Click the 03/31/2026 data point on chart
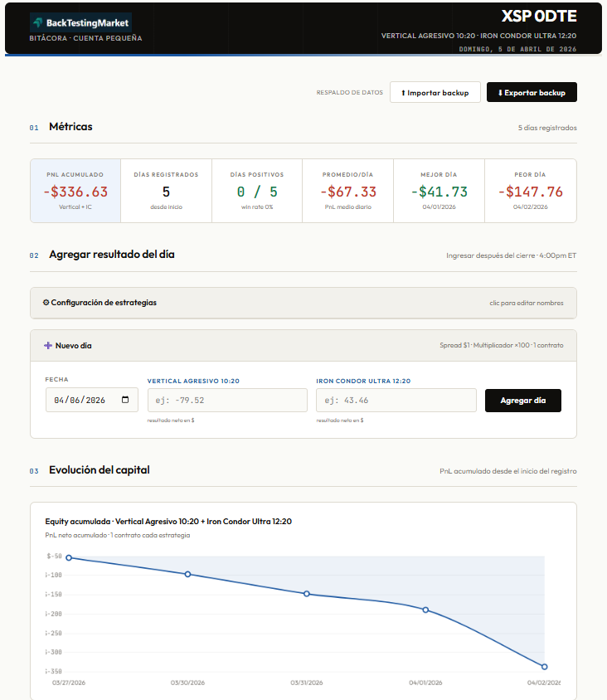This screenshot has width=607, height=700. point(307,594)
